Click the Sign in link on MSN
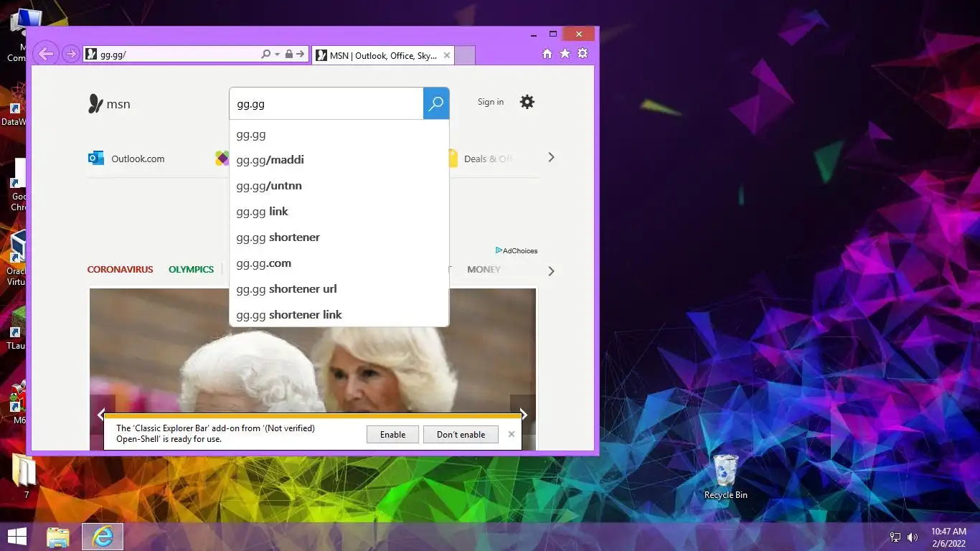This screenshot has height=551, width=980. coord(491,102)
